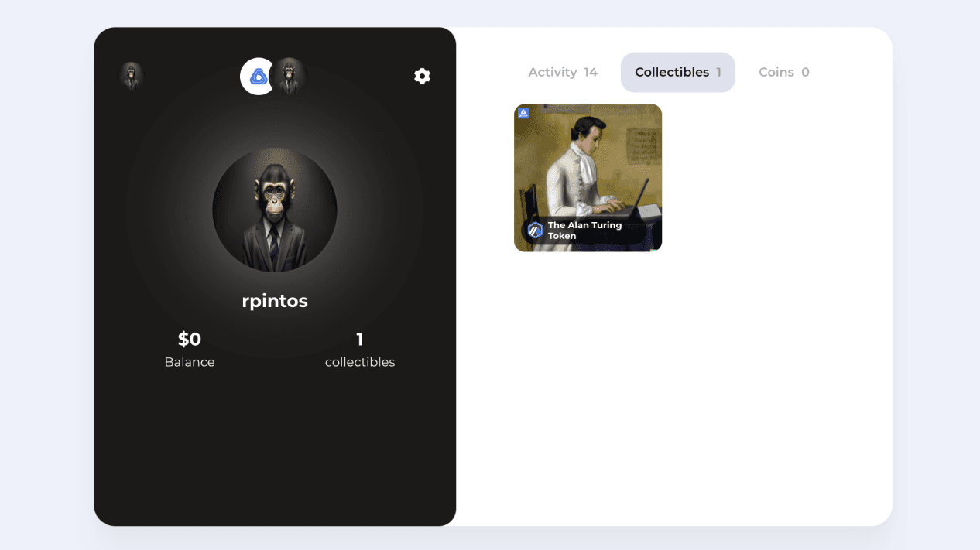Click the blue badge icon on the NFT corner
980x550 pixels.
tap(523, 113)
